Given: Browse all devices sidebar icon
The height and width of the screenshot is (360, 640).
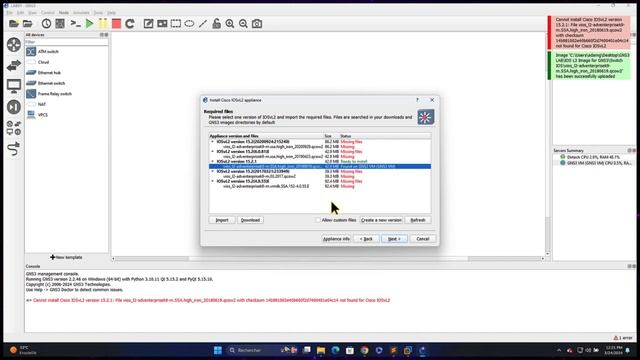Looking at the screenshot, I should (x=13, y=128).
